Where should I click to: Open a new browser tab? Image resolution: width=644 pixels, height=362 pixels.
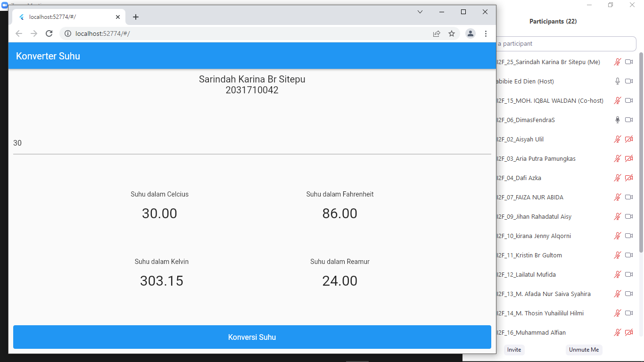136,16
